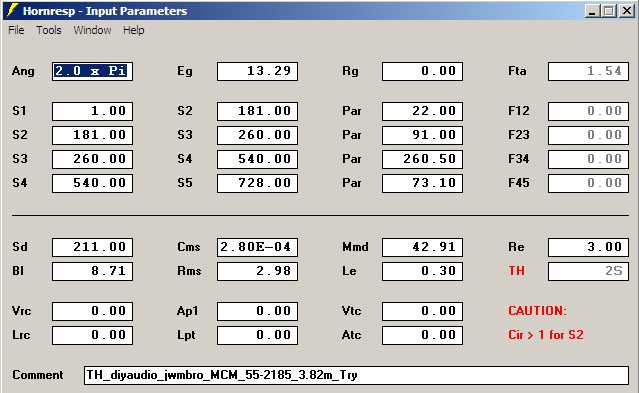This screenshot has height=393, width=639.
Task: Click the Vrc label
Action: (x=21, y=311)
